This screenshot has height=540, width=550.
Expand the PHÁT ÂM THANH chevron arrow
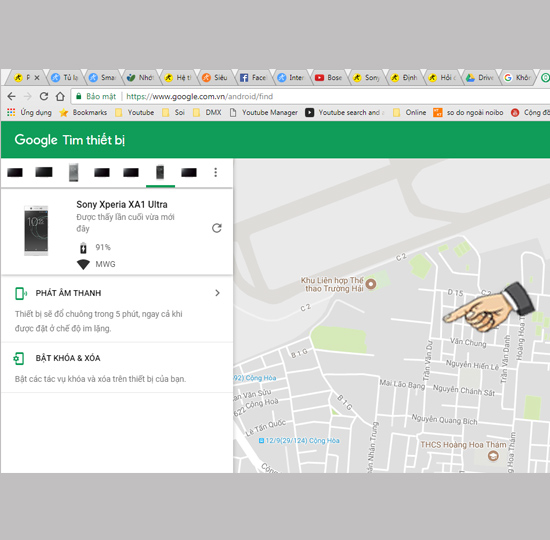pos(217,293)
